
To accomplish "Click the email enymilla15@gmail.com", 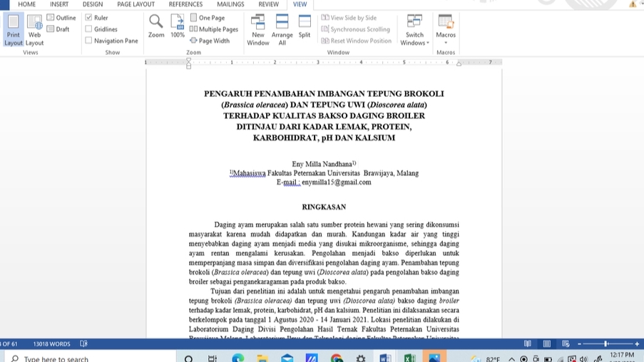I will click(337, 182).
